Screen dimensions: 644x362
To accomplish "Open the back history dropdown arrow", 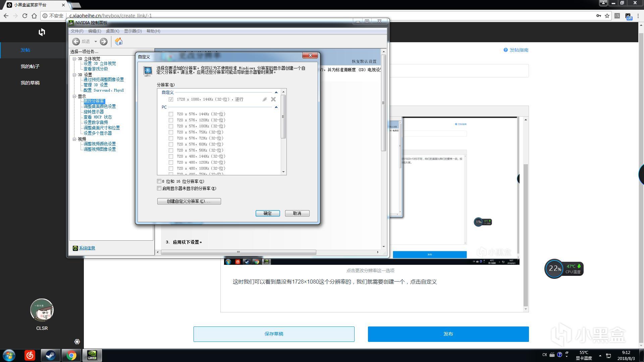I will 96,42.
